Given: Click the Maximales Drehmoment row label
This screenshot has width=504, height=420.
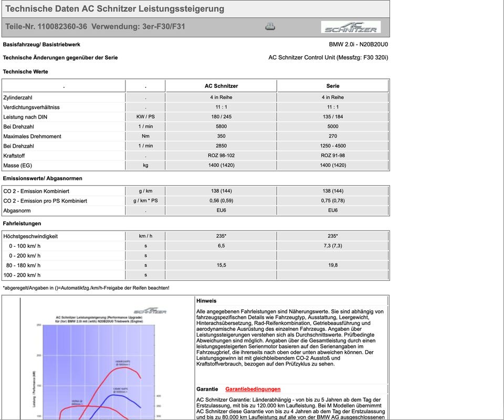Looking at the screenshot, I should click(x=32, y=136).
